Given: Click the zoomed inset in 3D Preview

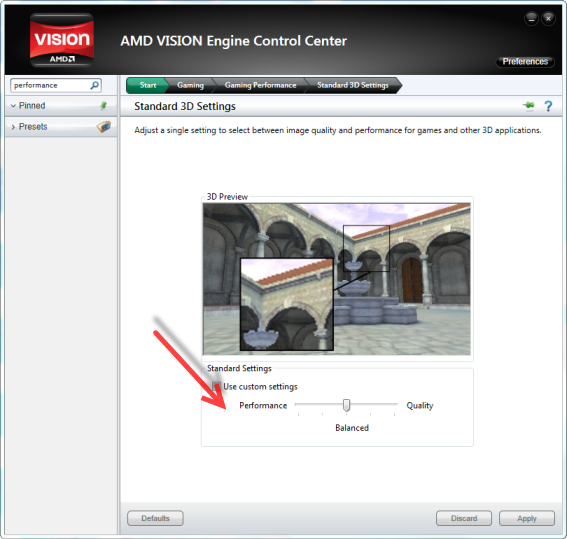Looking at the screenshot, I should [287, 304].
